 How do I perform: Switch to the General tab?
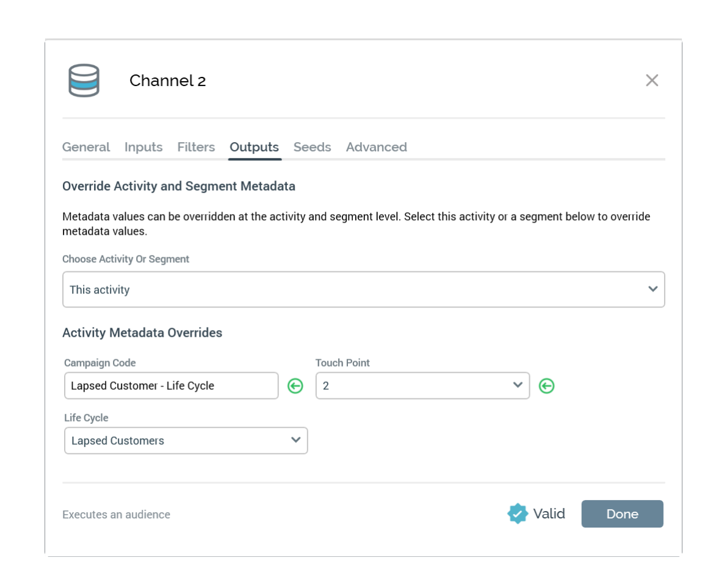pyautogui.click(x=86, y=147)
